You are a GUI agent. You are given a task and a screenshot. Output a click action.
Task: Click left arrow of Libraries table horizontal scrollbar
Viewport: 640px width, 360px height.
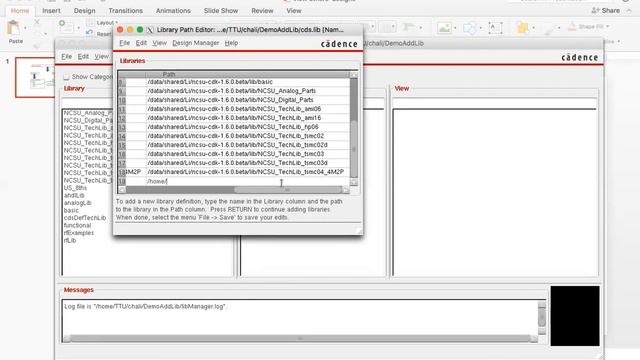122,190
